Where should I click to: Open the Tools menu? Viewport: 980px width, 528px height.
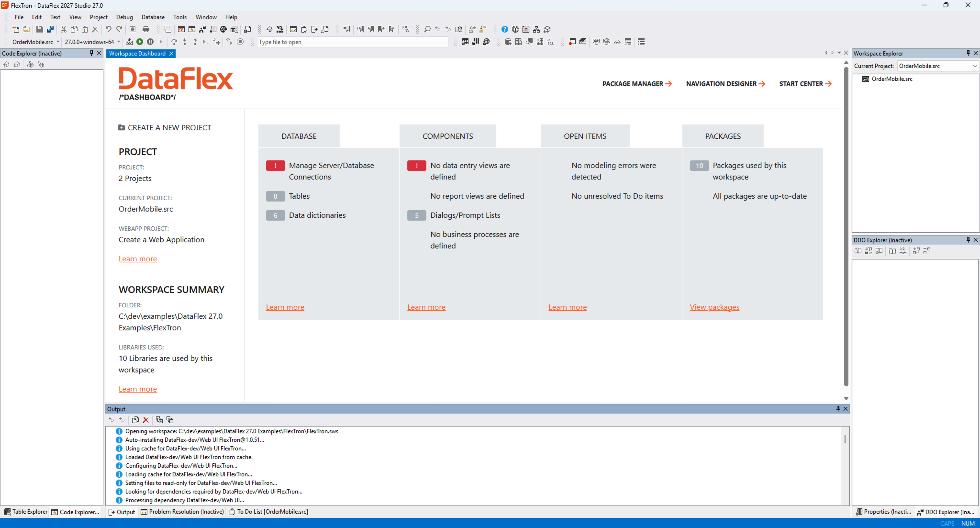(180, 17)
